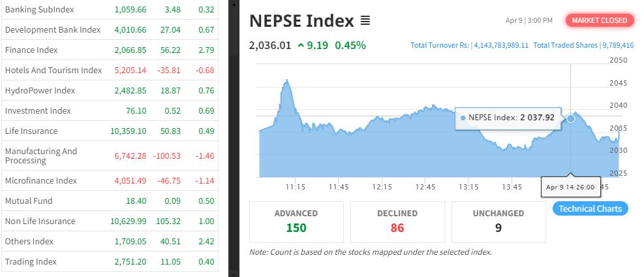644x277 pixels.
Task: Select Banking SubIndex row
Action: [x=39, y=10]
